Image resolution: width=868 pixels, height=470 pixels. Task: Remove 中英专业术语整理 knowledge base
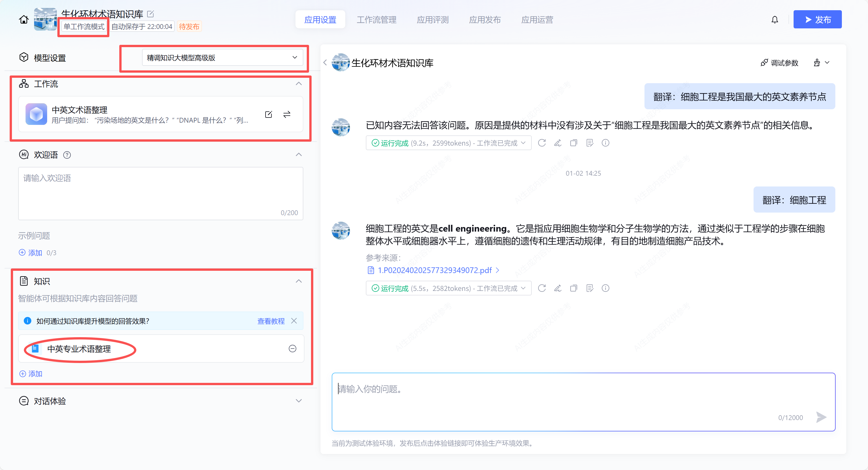coord(293,349)
